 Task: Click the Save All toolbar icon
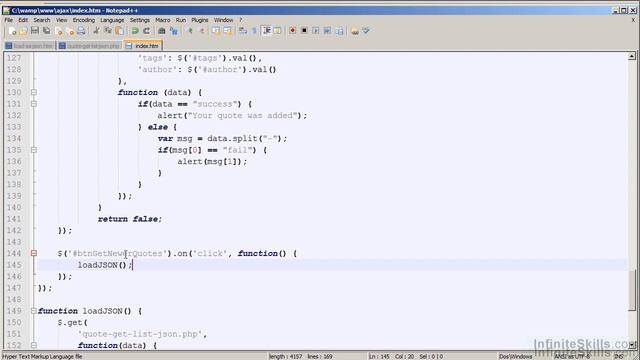47,31
